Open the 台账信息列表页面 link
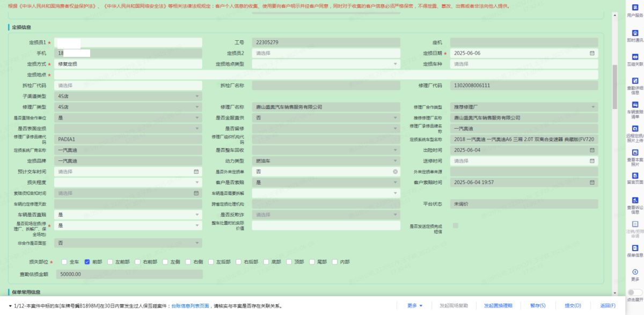This screenshot has height=315, width=644. pyautogui.click(x=190, y=306)
